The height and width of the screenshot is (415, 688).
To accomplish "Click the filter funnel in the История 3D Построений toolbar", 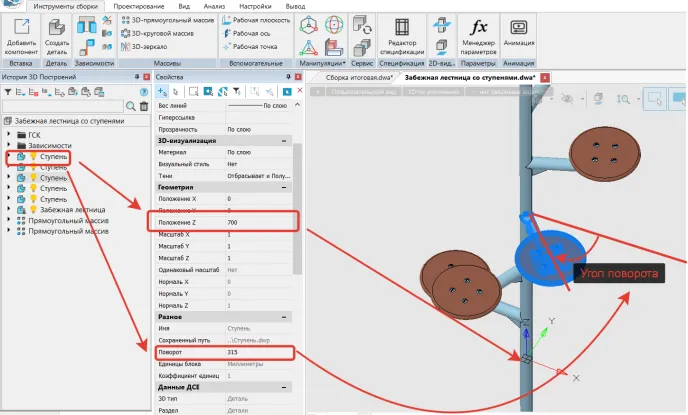I will [7, 92].
